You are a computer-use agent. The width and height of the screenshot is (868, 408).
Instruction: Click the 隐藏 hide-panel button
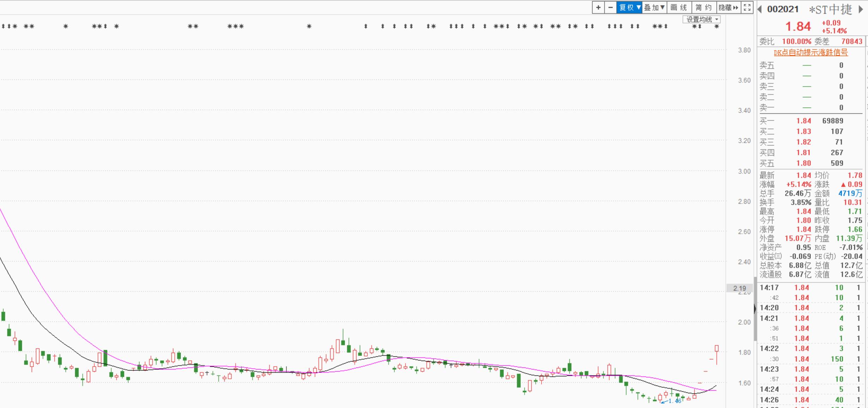click(728, 7)
